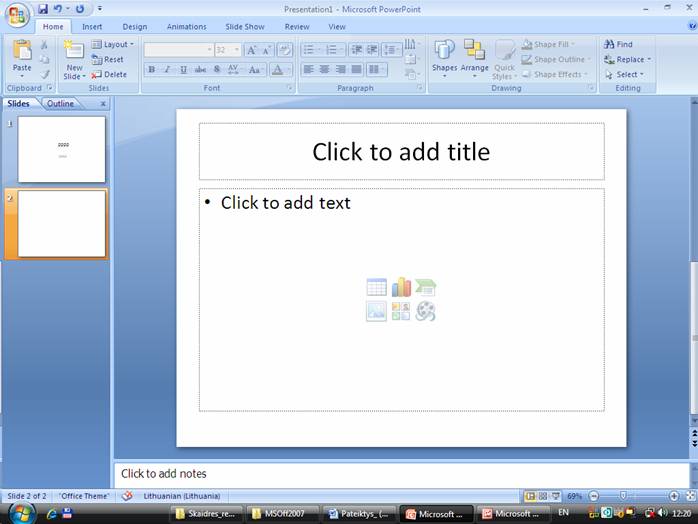Click the zoom slider handle
This screenshot has width=698, height=524.
tap(623, 496)
